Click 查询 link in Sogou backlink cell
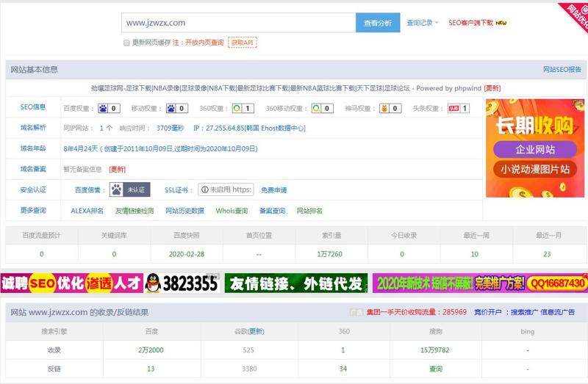588x384 pixels. (x=436, y=369)
